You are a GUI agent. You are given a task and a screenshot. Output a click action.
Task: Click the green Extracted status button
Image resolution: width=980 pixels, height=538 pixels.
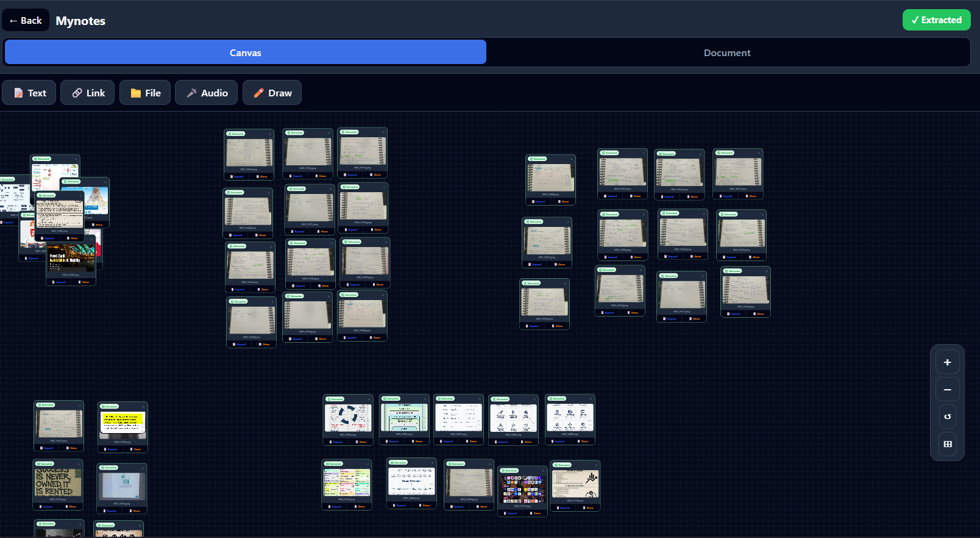tap(936, 20)
